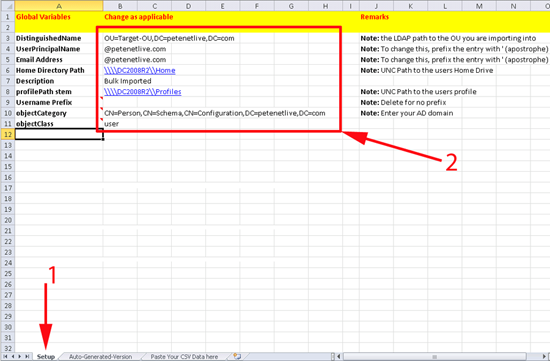
Task: Select the empty Username Prefix value cell
Action: point(120,102)
